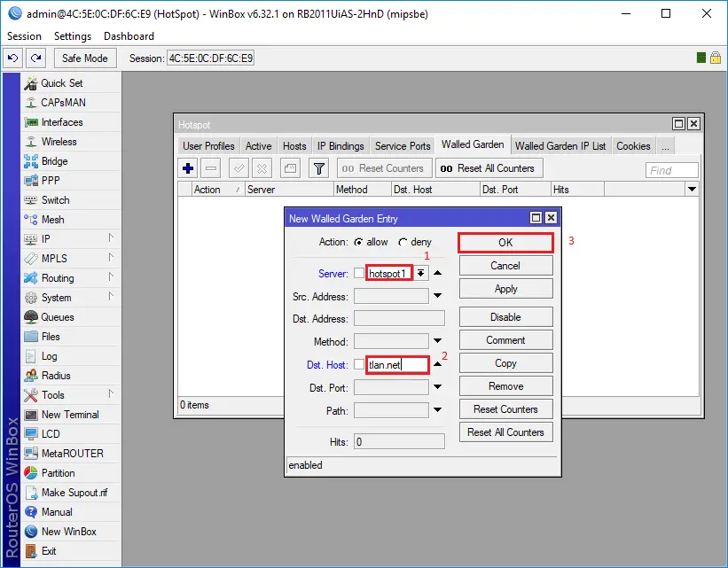Open the Log viewer
Viewport: 728px width, 568px height.
coord(50,356)
